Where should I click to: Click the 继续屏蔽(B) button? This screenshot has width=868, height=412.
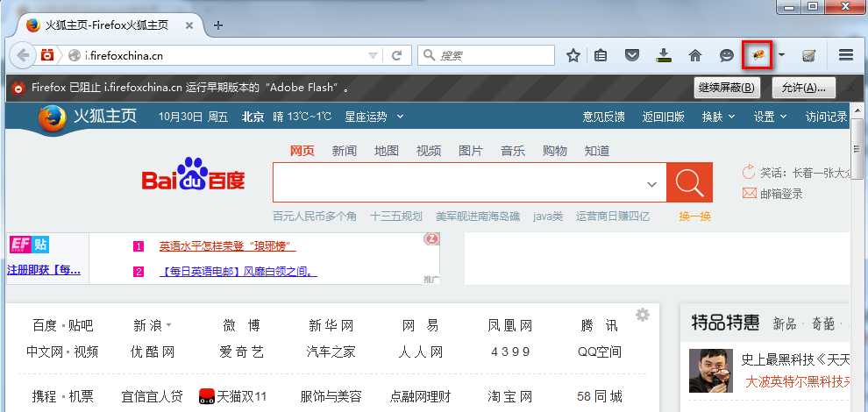(x=726, y=88)
